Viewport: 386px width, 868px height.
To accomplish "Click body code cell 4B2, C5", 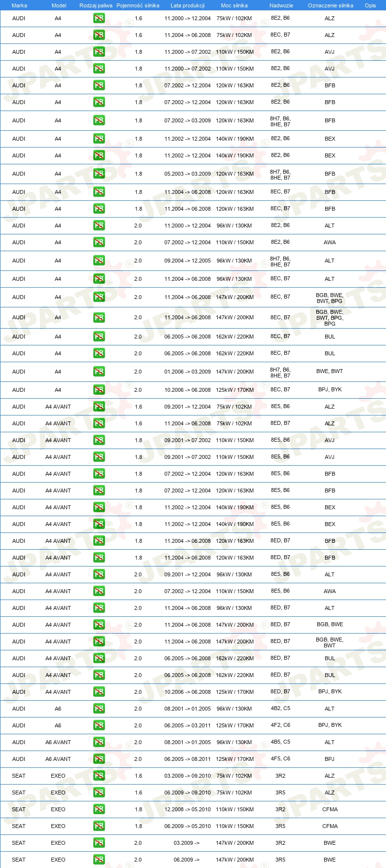I will 280,708.
